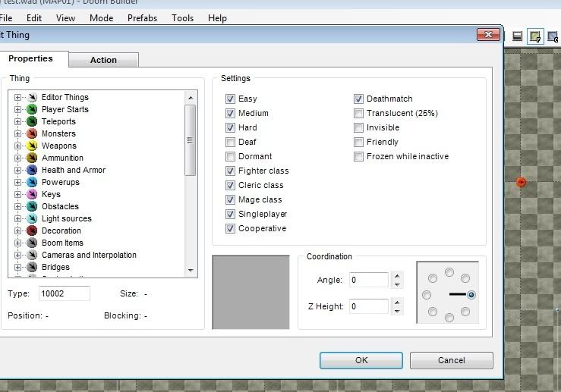Open the Prefabs menu
The width and height of the screenshot is (561, 392).
142,17
